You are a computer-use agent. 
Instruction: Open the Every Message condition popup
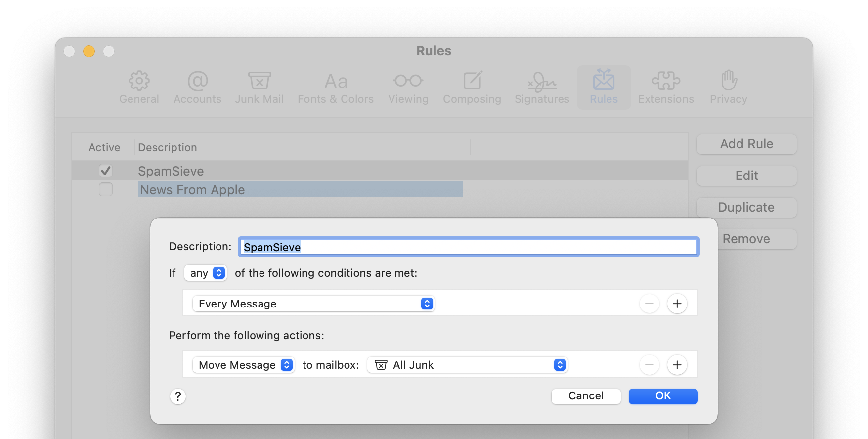313,304
